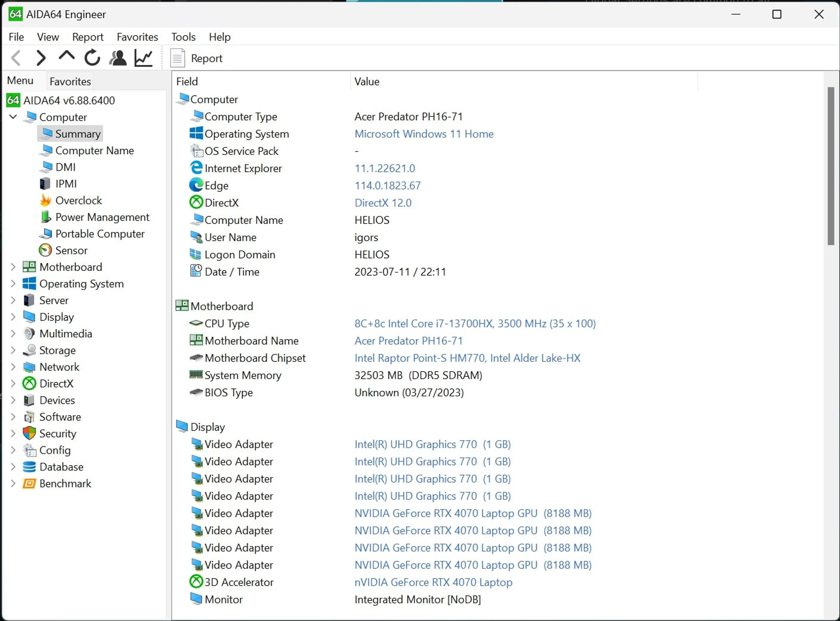Expand the Operating System tree node

point(13,284)
